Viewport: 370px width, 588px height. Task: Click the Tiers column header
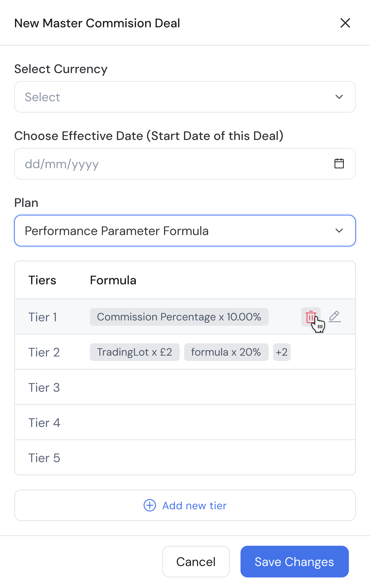click(43, 280)
